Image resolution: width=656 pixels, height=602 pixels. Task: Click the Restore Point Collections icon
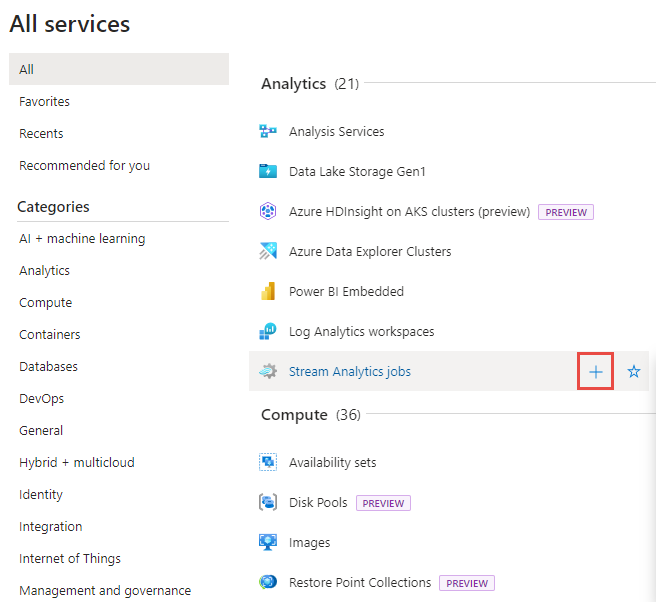pyautogui.click(x=268, y=582)
